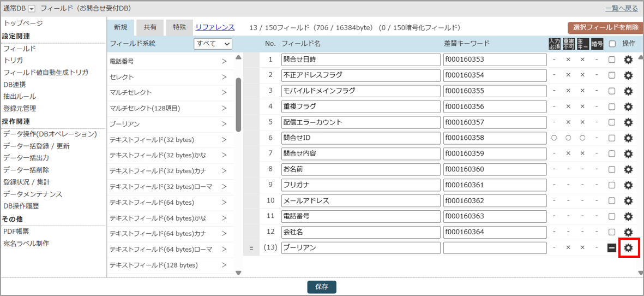Check the box for 不正アドレスフラグ row
Viewport: 644px width, 296px height.
tap(612, 75)
